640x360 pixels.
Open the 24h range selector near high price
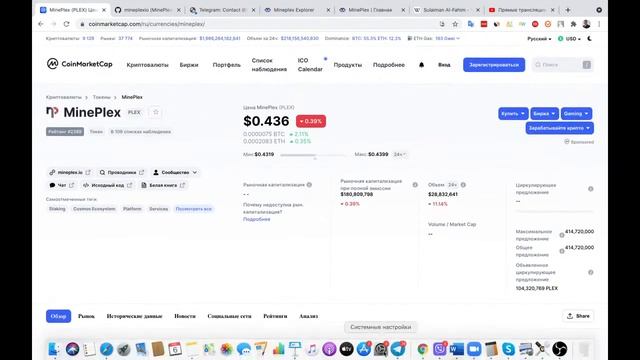(x=400, y=154)
